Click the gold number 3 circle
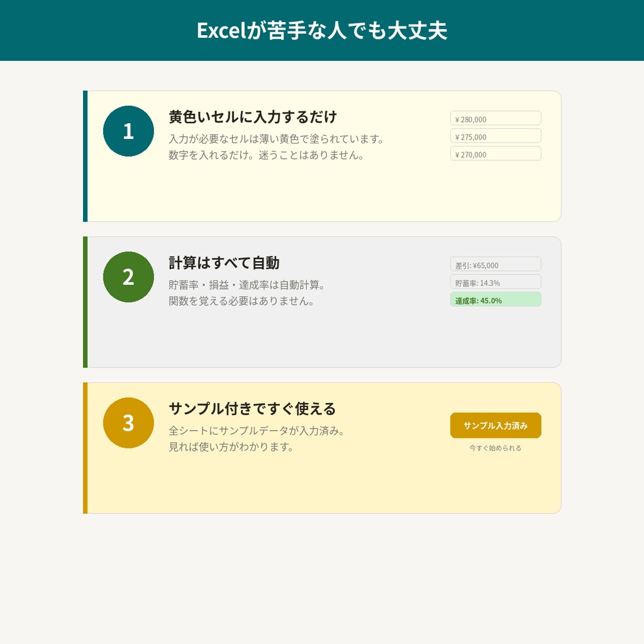 tap(128, 423)
